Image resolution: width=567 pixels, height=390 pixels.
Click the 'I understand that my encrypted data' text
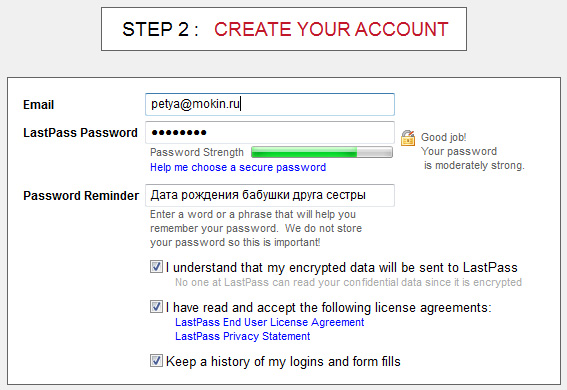(342, 267)
